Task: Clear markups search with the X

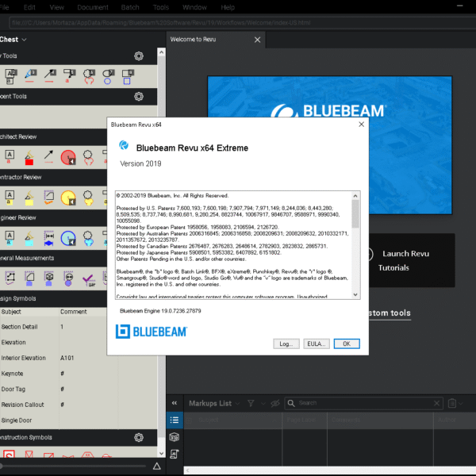Action: point(436,403)
